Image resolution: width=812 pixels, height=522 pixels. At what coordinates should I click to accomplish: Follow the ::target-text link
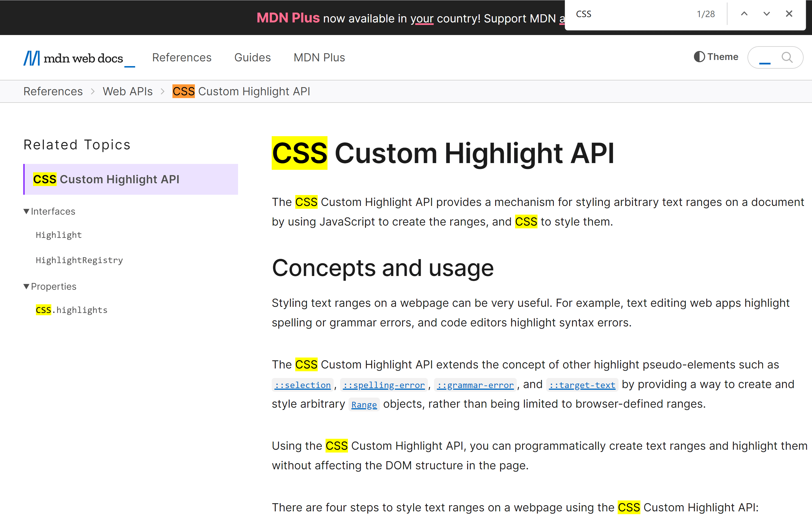pyautogui.click(x=582, y=385)
